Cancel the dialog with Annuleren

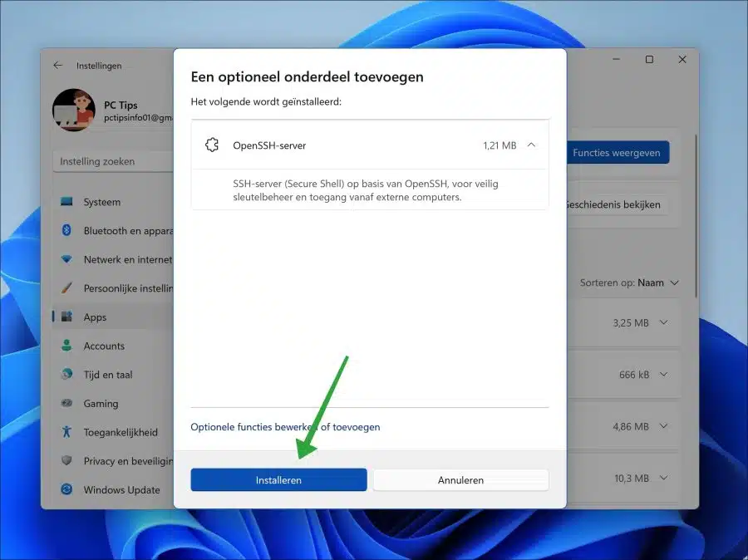(x=460, y=480)
